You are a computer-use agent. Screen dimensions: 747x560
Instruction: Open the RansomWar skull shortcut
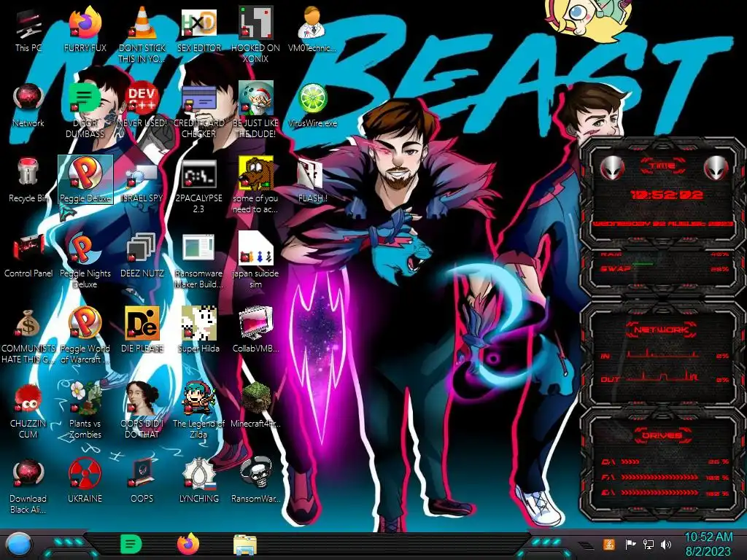coord(256,481)
